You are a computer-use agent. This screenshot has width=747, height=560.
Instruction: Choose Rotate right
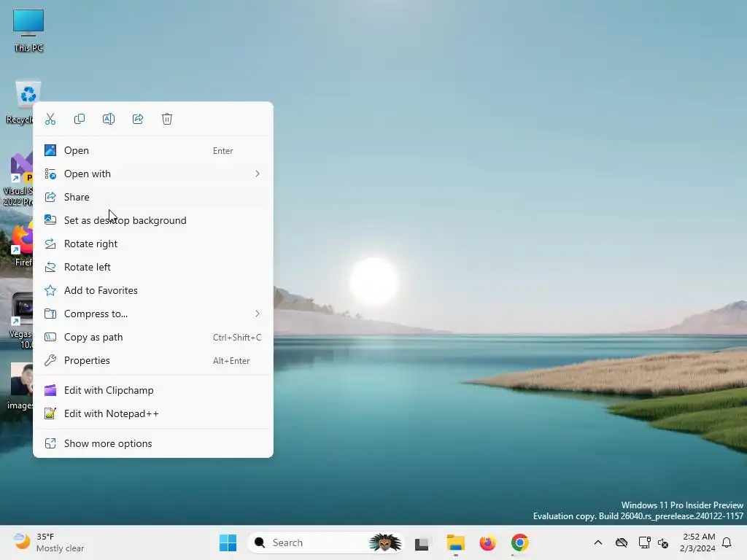(153, 244)
